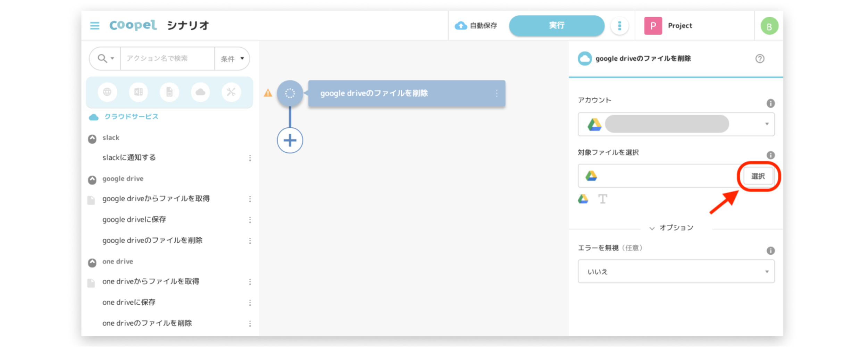Open help for the action panel

[760, 59]
